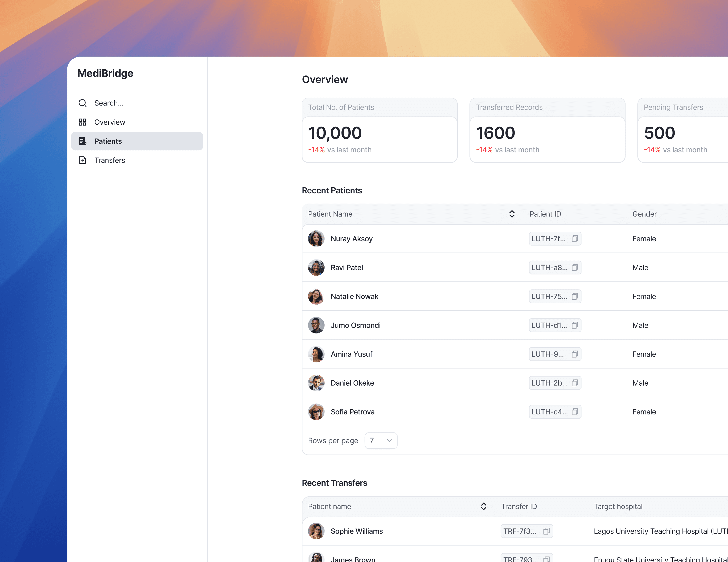Click the Patients document icon in the sidebar
This screenshot has width=728, height=562.
82,141
